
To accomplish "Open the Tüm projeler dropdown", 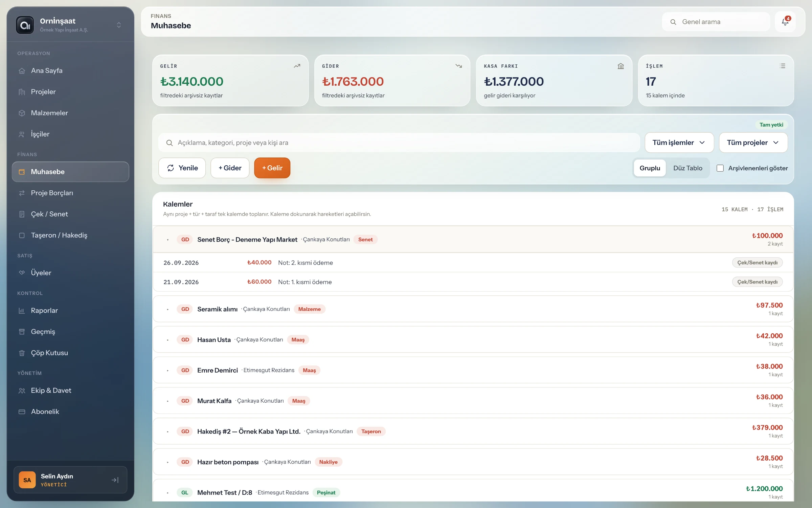I will [x=753, y=143].
